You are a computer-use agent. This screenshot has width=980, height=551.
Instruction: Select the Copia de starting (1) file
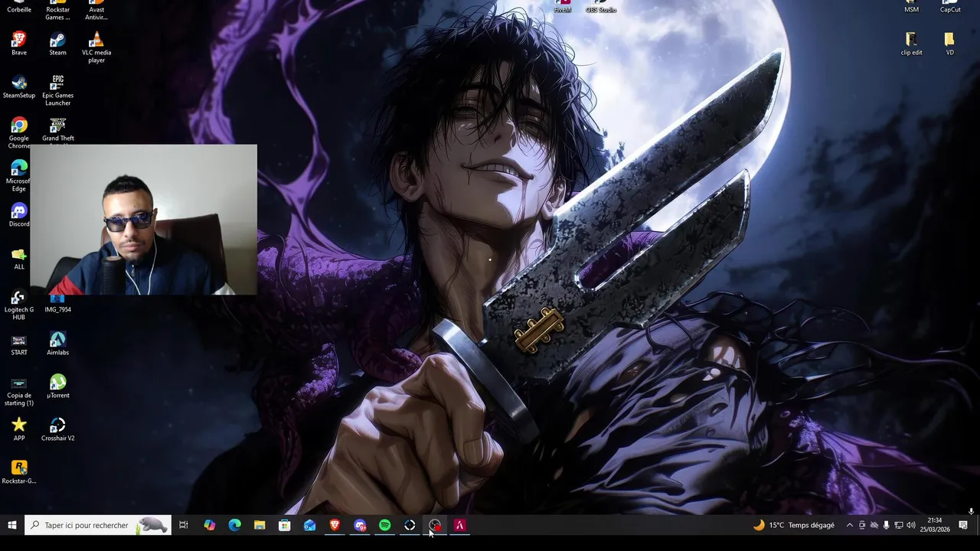click(x=19, y=390)
